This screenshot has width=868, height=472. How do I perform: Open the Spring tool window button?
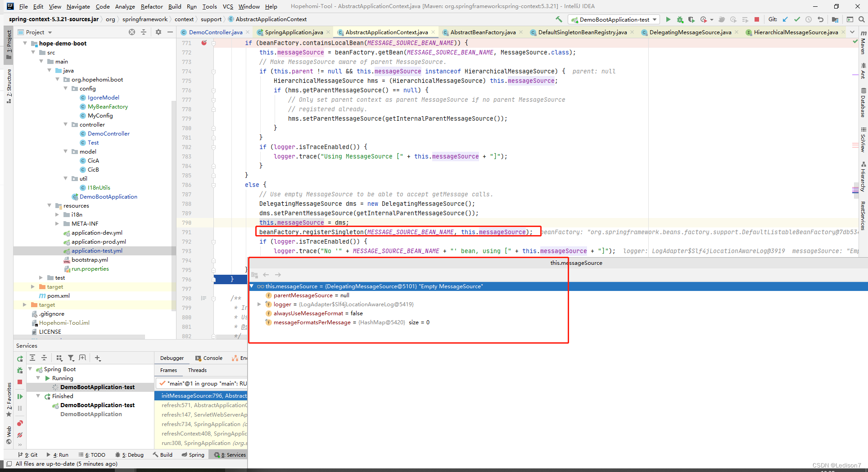coord(193,454)
